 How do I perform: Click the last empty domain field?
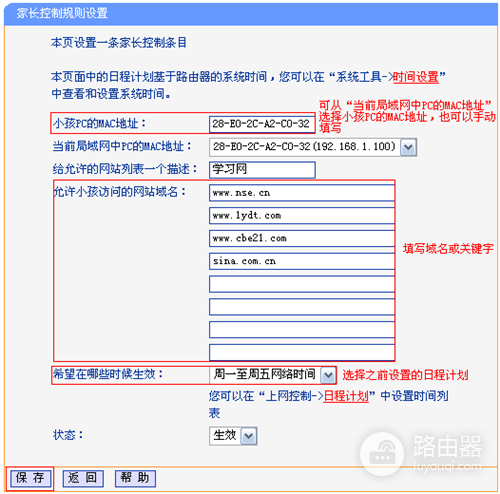click(x=302, y=352)
